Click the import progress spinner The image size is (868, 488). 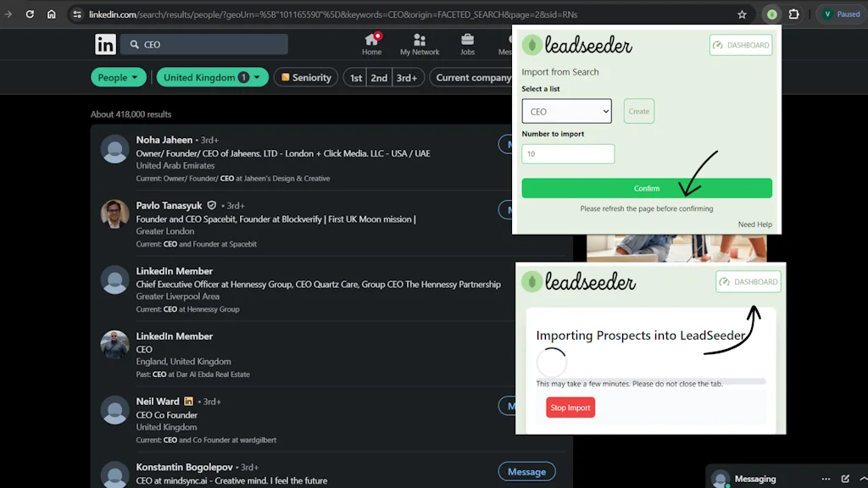click(x=552, y=363)
